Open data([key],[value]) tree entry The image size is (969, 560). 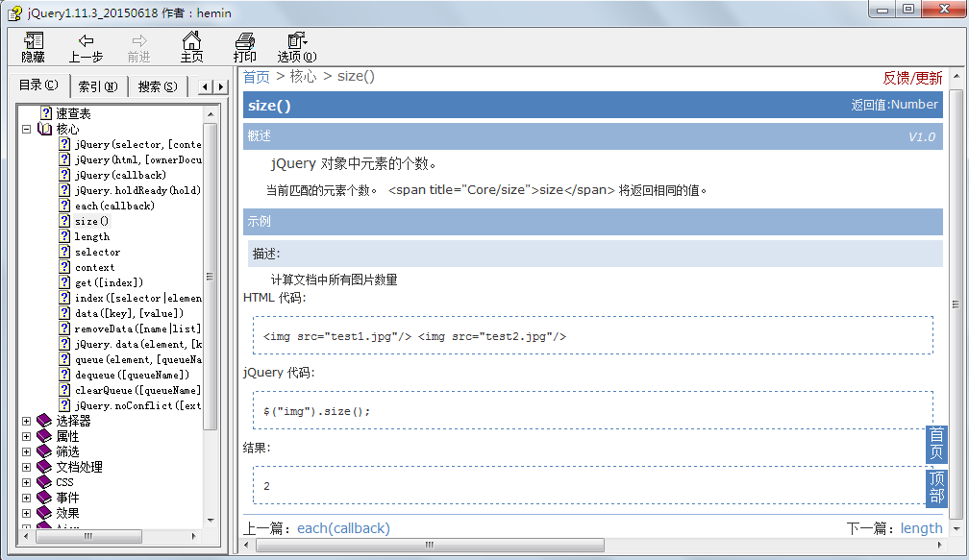pos(129,313)
